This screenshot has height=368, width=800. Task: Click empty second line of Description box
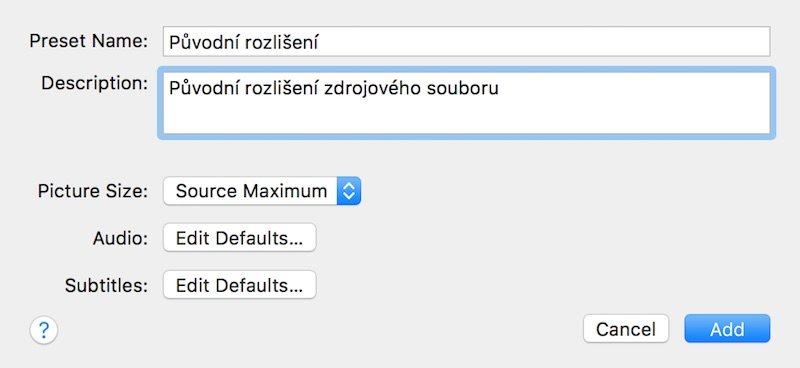coord(466,117)
